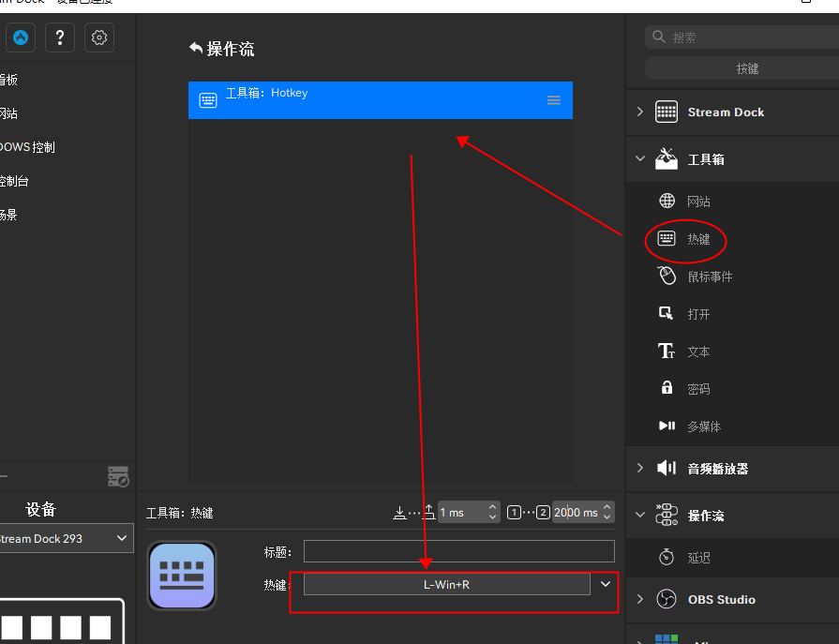Click the keyboard icon in Hotkey row
The image size is (839, 644).
click(208, 100)
